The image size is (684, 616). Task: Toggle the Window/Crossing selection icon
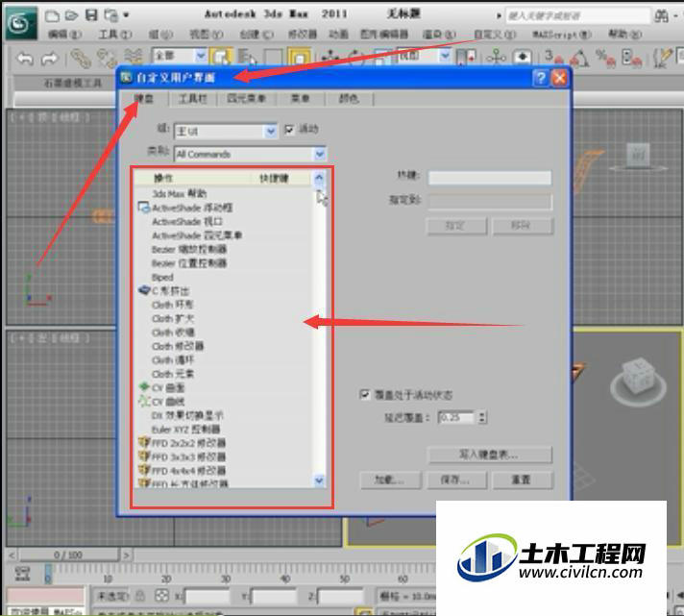(x=300, y=57)
